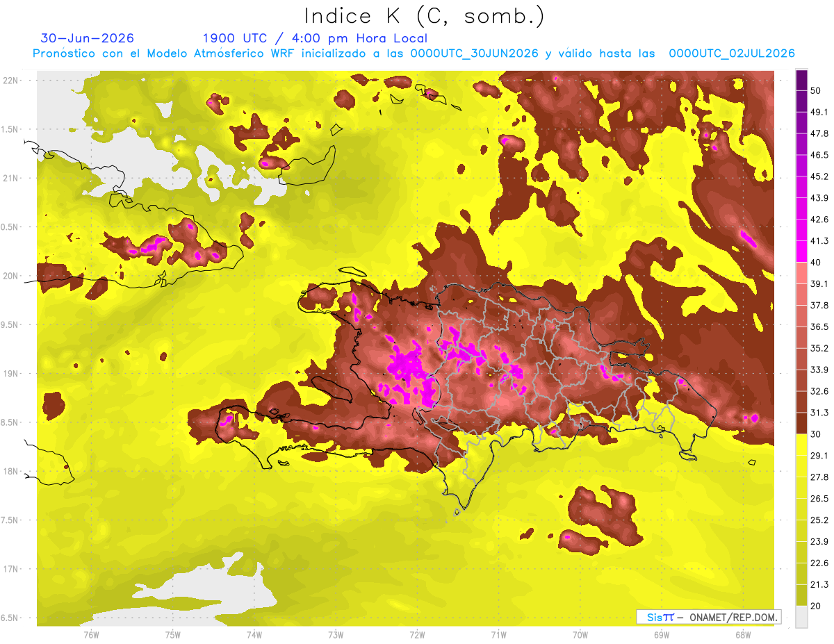
Task: Click the '69W' longitude axis label
Action: 661,634
